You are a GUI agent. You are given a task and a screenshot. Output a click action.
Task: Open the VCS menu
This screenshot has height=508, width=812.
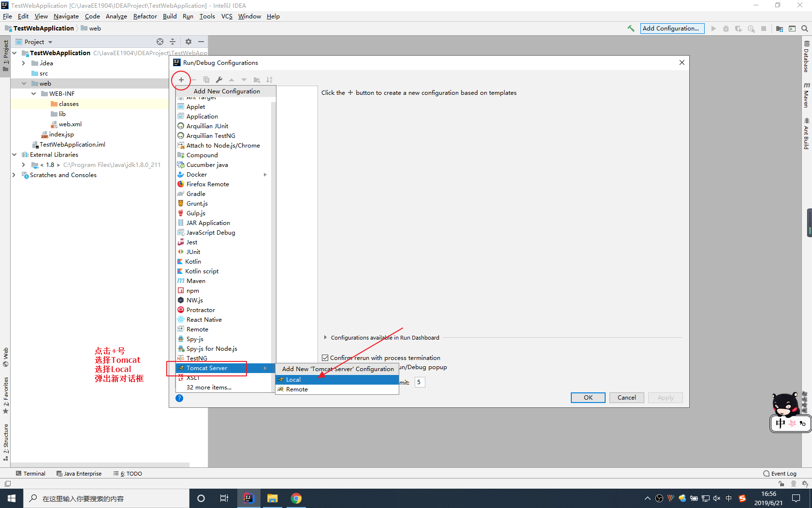click(227, 16)
